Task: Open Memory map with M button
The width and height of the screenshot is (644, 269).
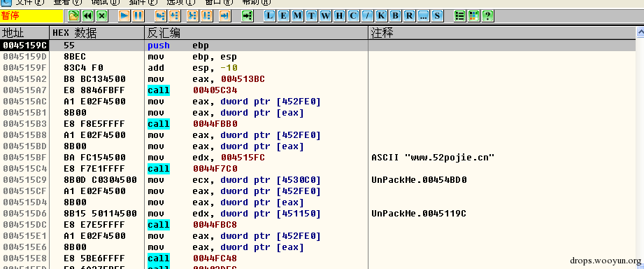Action: (x=297, y=16)
